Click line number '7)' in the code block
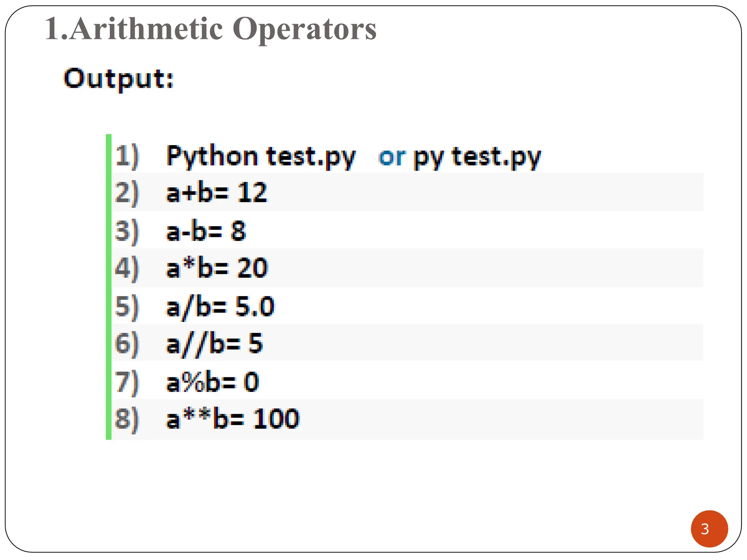Screen dimensions: 747x560 point(127,382)
